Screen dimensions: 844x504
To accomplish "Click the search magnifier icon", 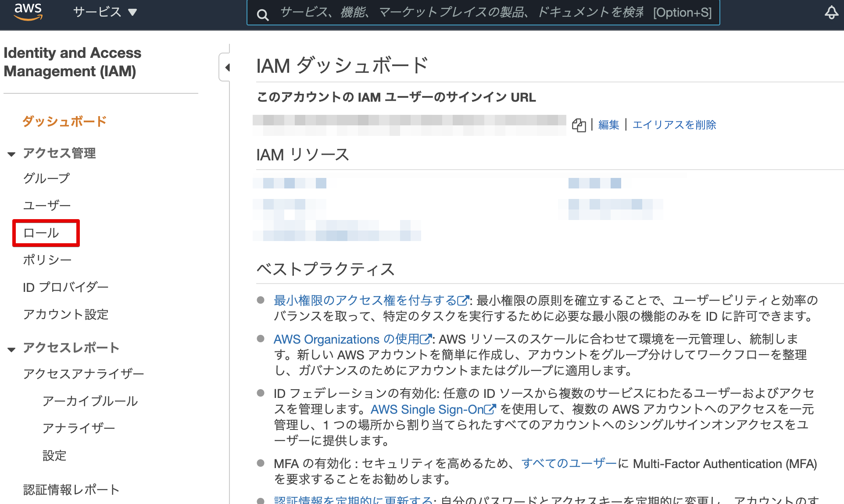I will (x=263, y=15).
